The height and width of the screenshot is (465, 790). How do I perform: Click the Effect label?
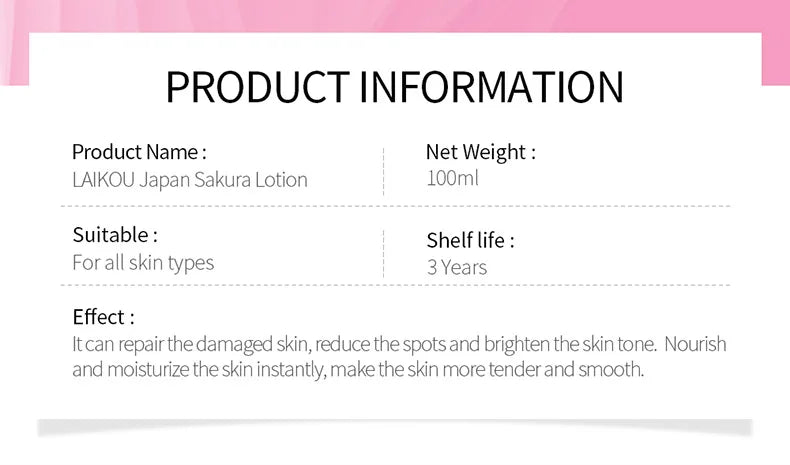(103, 317)
